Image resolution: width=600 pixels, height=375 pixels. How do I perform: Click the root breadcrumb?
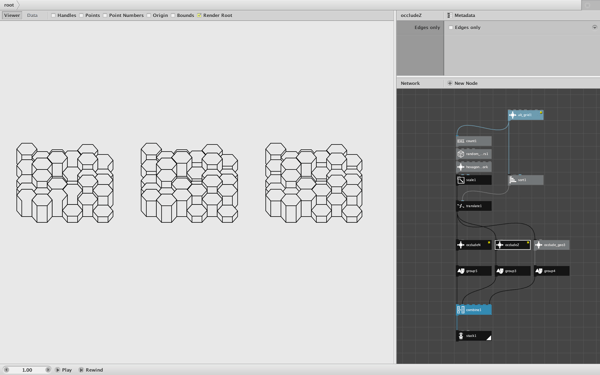pos(9,5)
